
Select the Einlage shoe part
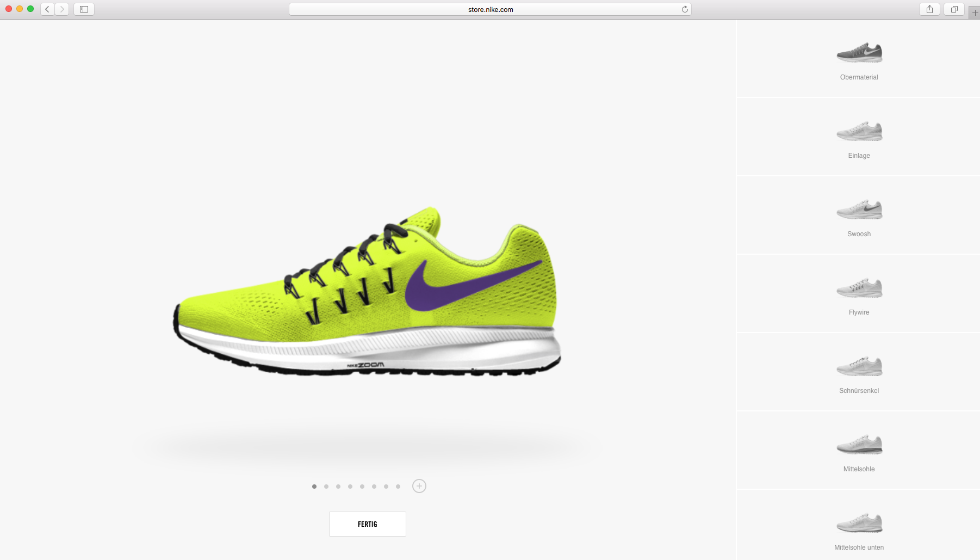[x=859, y=137]
